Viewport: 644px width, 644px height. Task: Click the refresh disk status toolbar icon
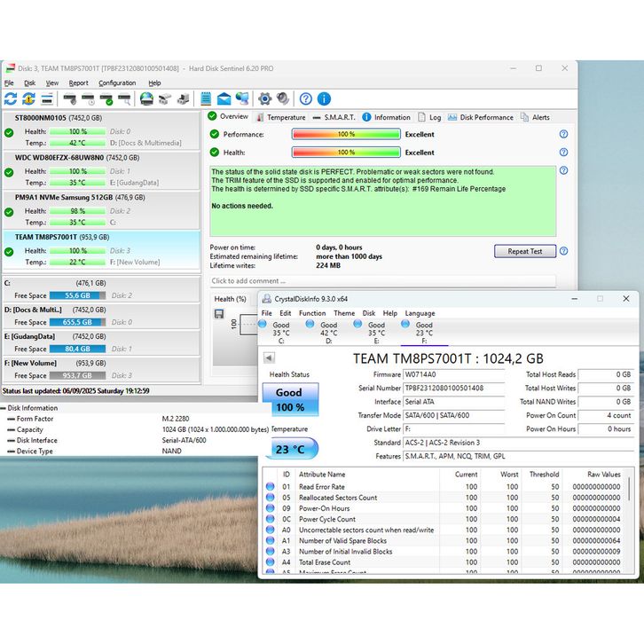point(11,98)
